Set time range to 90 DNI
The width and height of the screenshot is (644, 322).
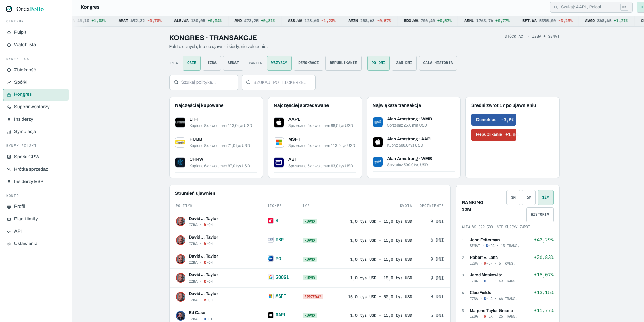pos(378,63)
